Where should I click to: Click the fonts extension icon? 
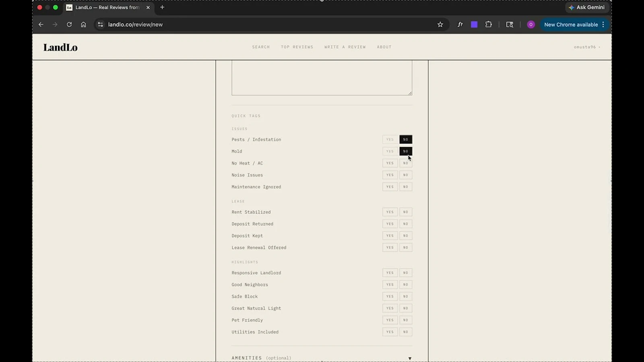click(x=460, y=25)
